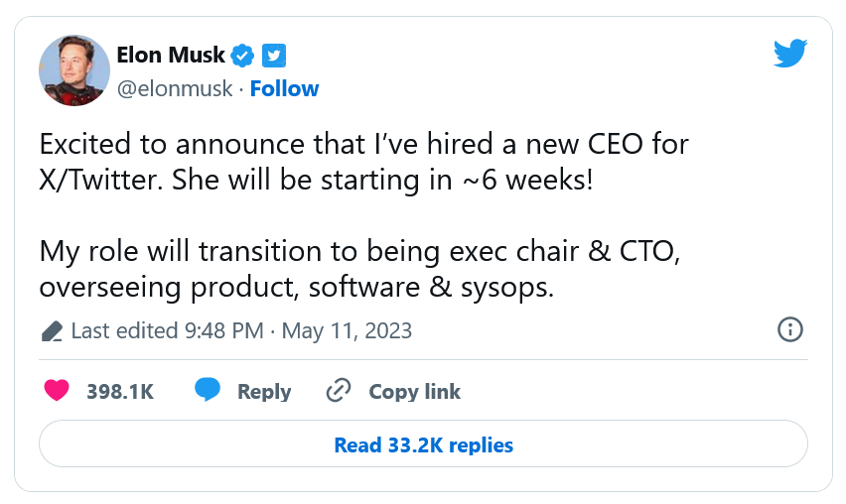Viewport: 846px width, 504px height.
Task: Click the pencil edited icon
Action: point(52,330)
